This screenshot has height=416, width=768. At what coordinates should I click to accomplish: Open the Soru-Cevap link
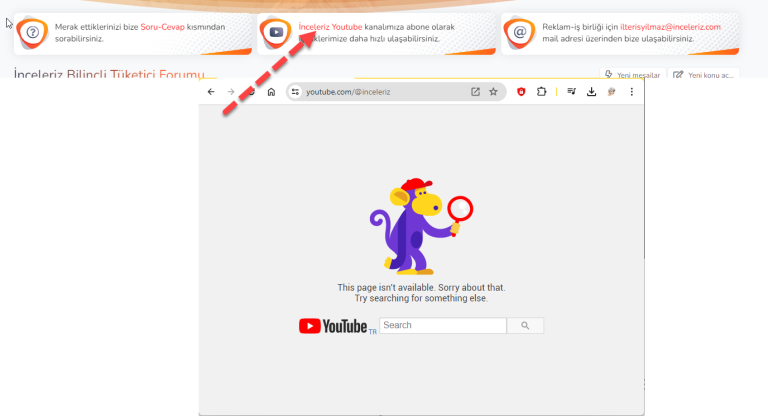[162, 27]
